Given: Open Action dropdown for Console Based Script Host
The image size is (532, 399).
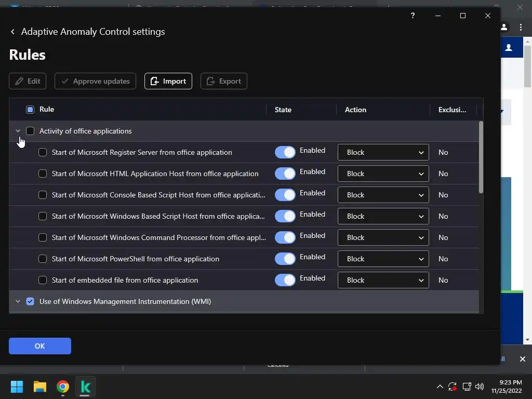Looking at the screenshot, I should 383,195.
